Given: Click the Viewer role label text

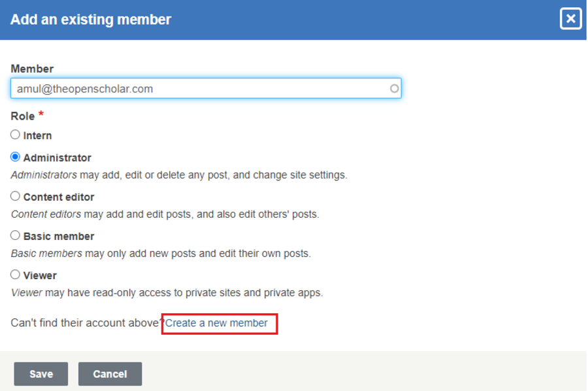Looking at the screenshot, I should coord(40,276).
